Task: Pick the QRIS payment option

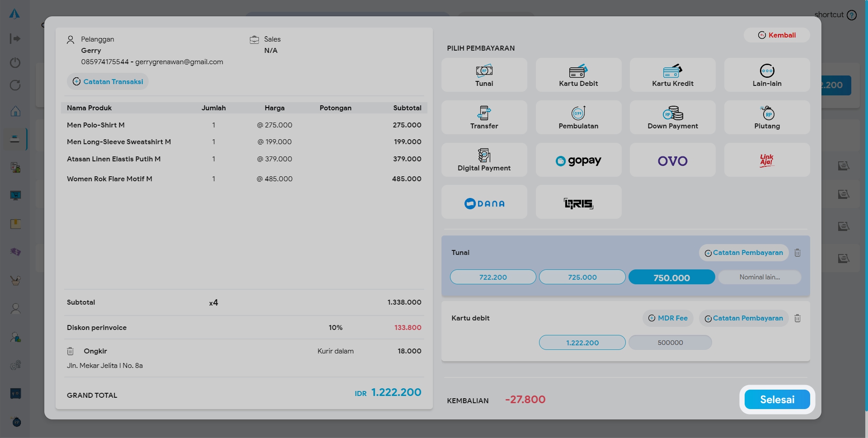Action: click(x=578, y=203)
